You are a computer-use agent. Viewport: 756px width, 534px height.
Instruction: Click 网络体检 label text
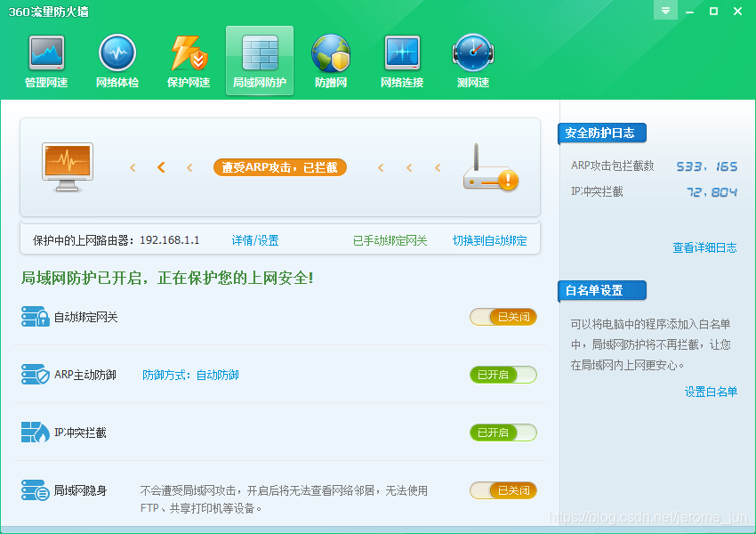117,83
